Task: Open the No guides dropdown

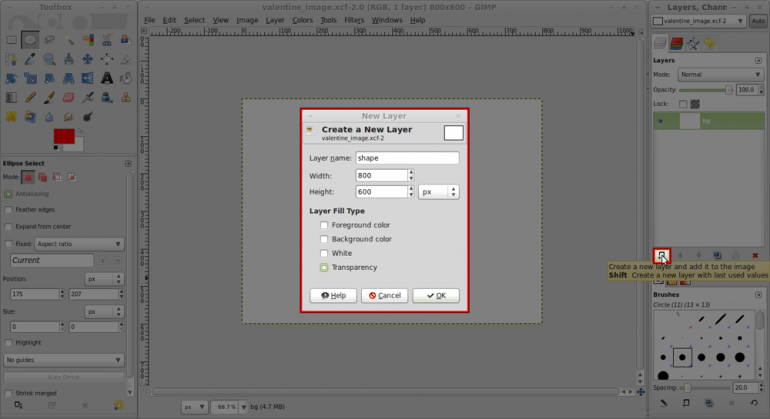Action: 63,360
